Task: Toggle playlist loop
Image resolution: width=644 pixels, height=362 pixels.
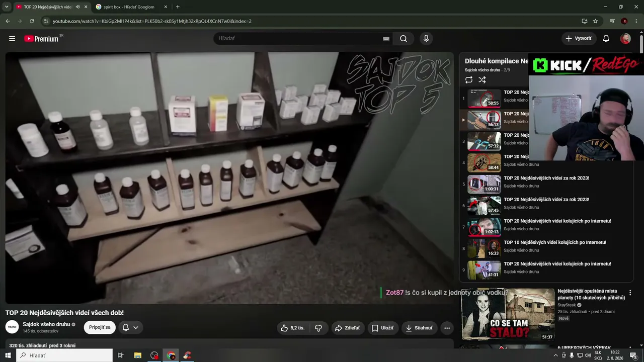Action: click(469, 80)
